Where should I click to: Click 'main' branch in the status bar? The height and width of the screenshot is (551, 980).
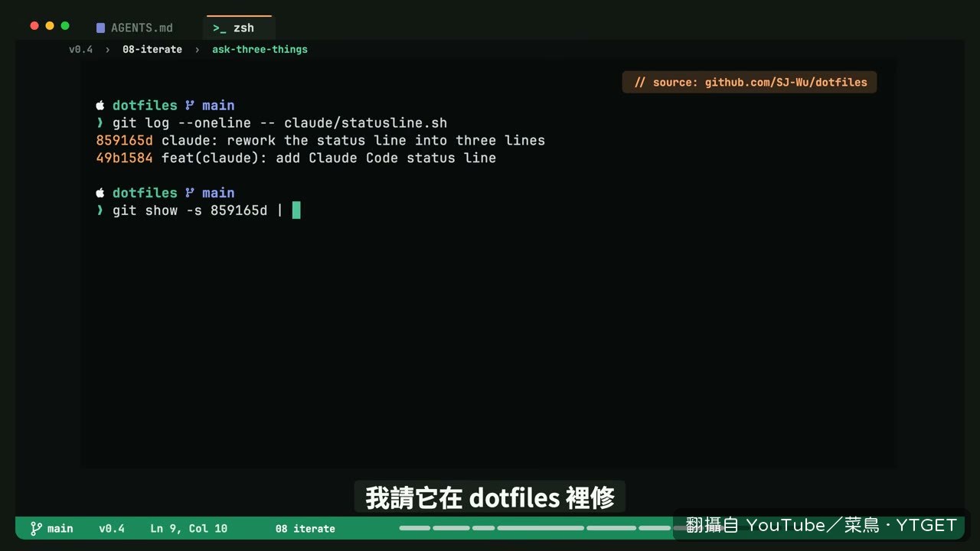coord(60,528)
